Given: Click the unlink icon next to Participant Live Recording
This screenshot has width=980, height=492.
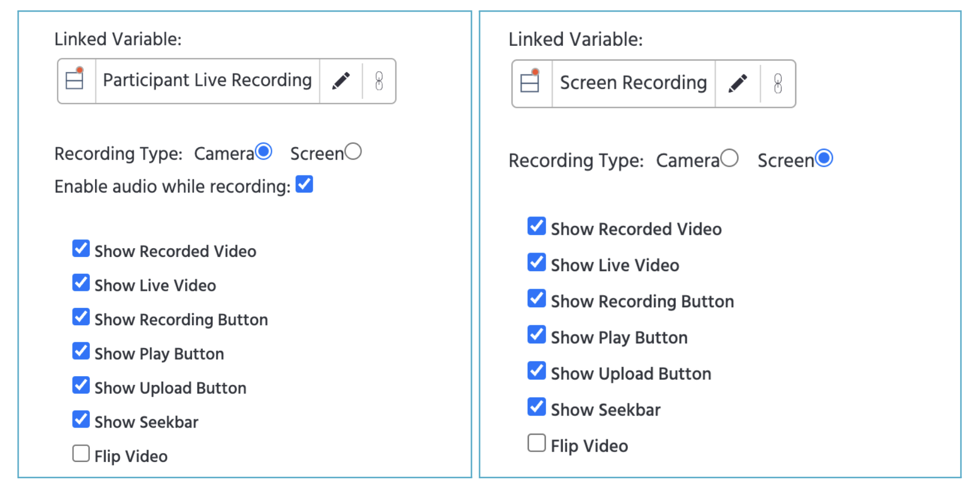Looking at the screenshot, I should pyautogui.click(x=380, y=80).
